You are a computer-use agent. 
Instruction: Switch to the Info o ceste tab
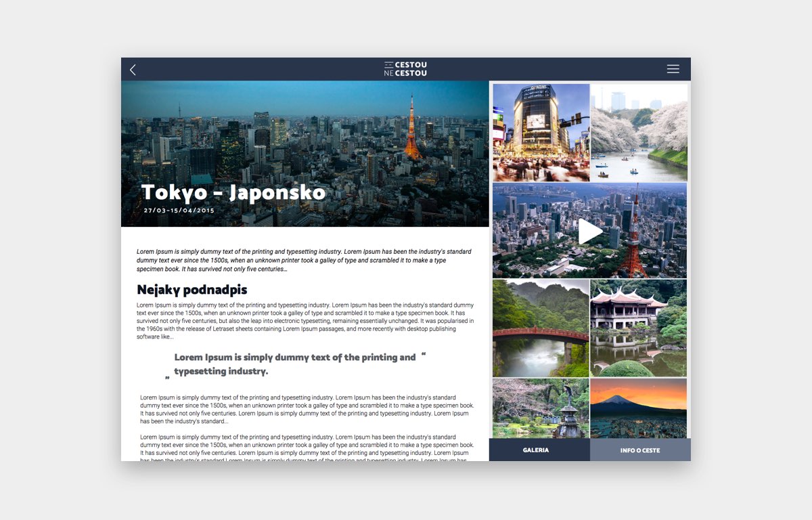[x=640, y=450]
